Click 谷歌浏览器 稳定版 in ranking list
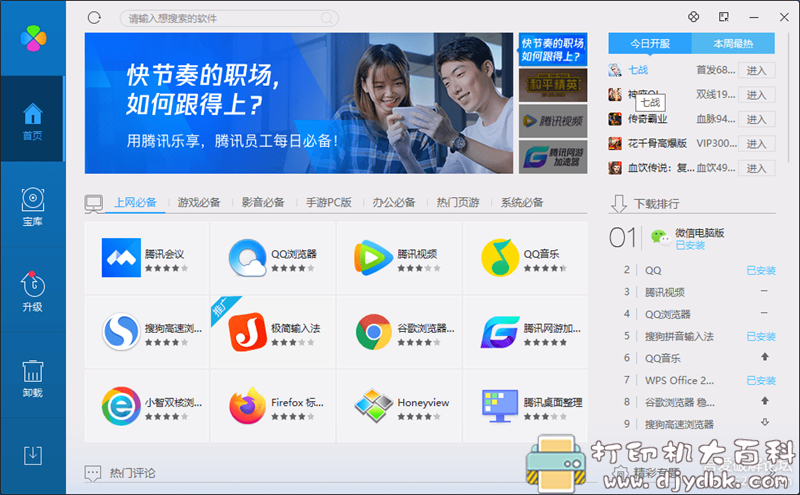This screenshot has width=800, height=495. 679,402
